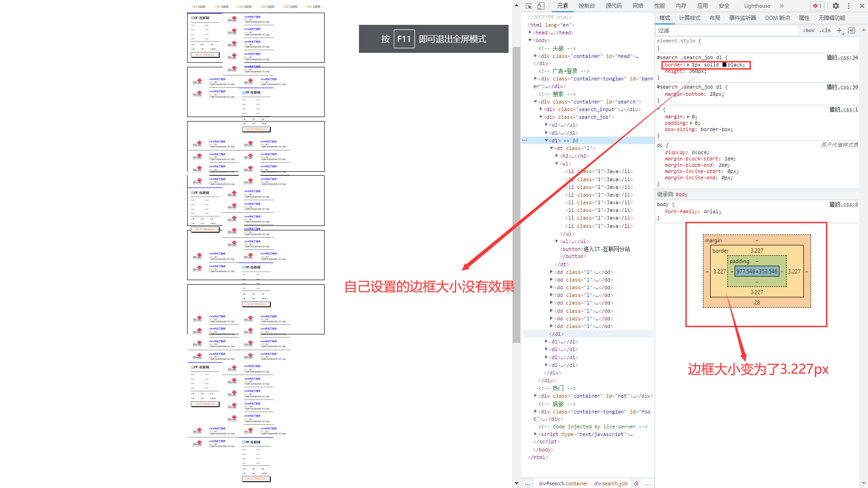Select the inspect element cursor icon
This screenshot has height=488, width=868.
(x=528, y=6)
